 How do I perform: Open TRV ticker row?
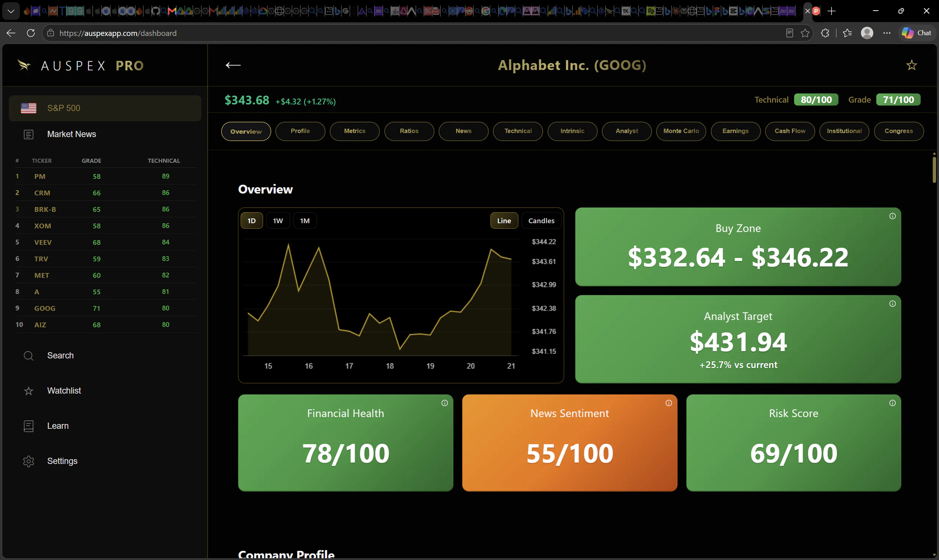click(106, 259)
